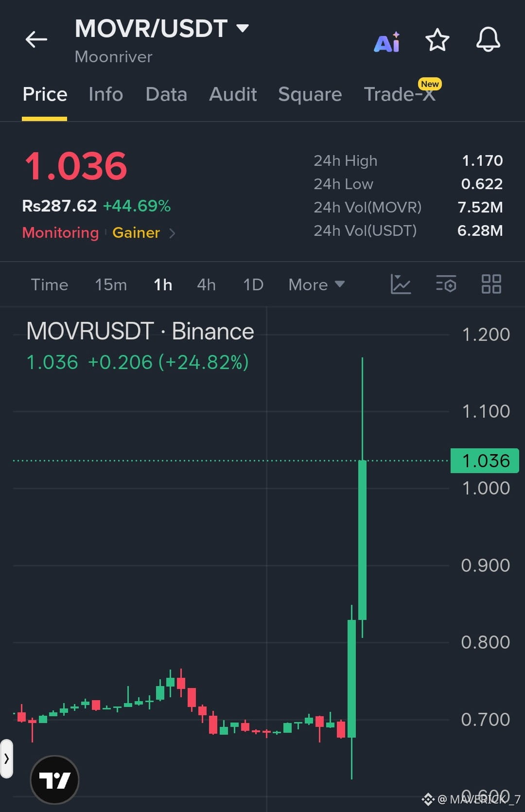Open the AI assistant icon
Screen dimensions: 525x812
(x=387, y=41)
